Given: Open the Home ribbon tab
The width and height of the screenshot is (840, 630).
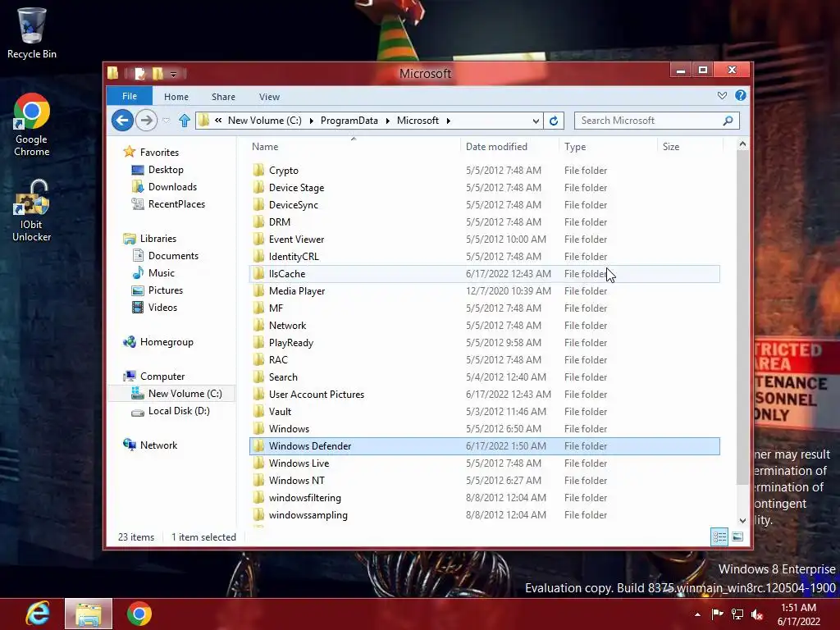Looking at the screenshot, I should [176, 97].
